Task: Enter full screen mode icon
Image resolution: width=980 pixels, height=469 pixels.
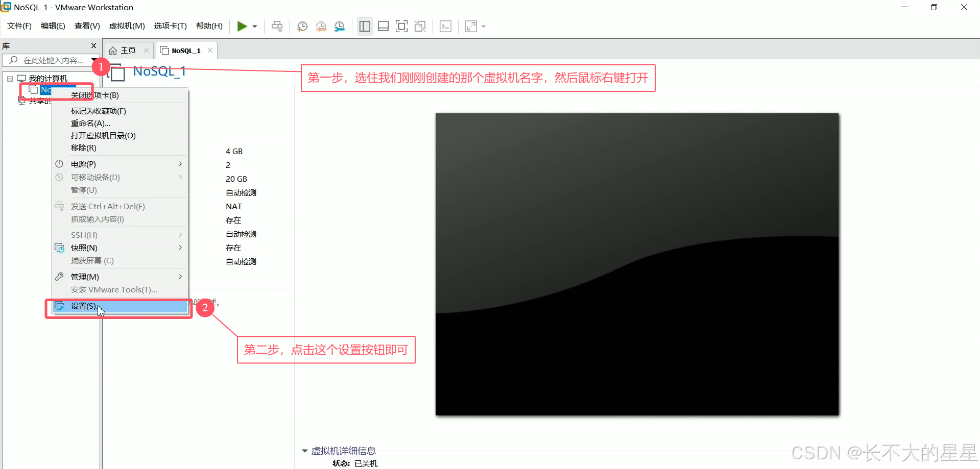Action: pos(401,27)
